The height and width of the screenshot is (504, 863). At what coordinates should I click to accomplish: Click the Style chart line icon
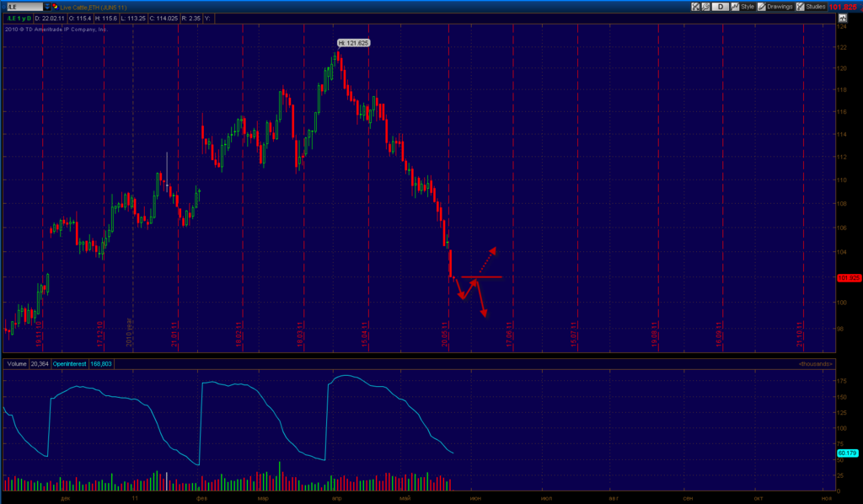[735, 7]
